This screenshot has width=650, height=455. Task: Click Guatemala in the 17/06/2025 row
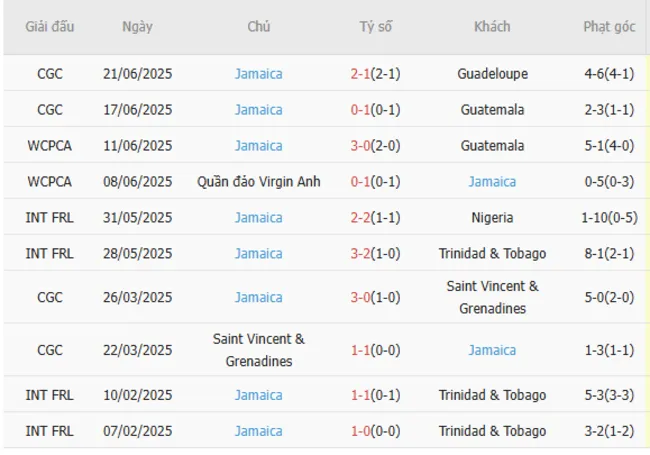point(492,110)
